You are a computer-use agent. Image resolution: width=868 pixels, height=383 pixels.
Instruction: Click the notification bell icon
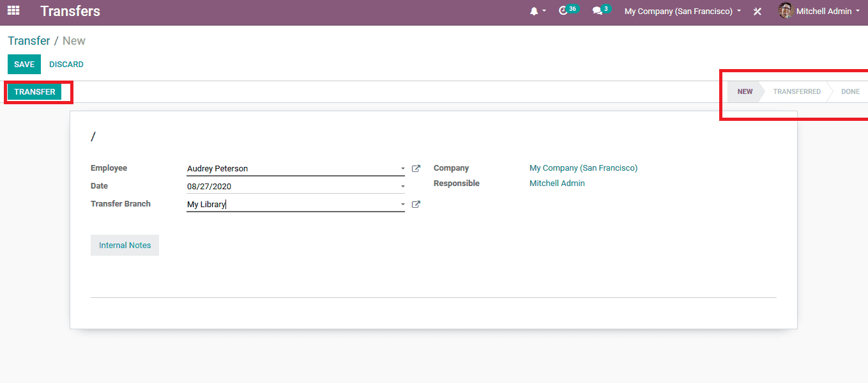[x=534, y=11]
